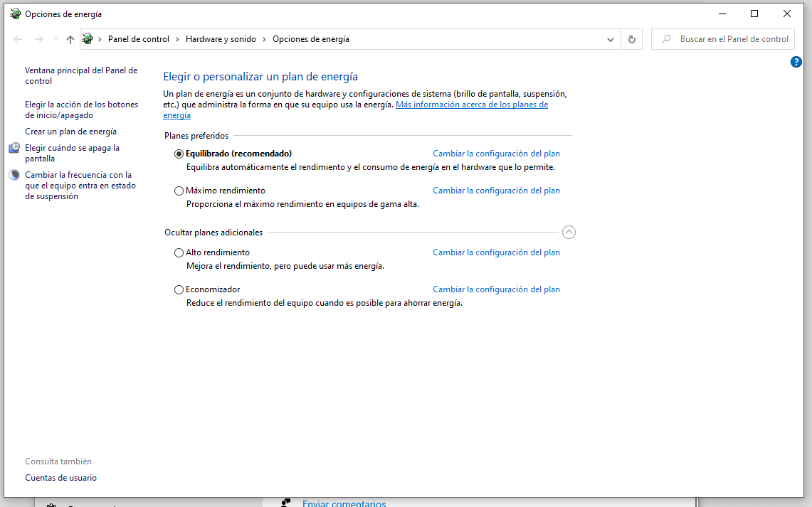Screen dimensions: 812x507
Task: Click feedback person icon in background window
Action: click(x=285, y=503)
